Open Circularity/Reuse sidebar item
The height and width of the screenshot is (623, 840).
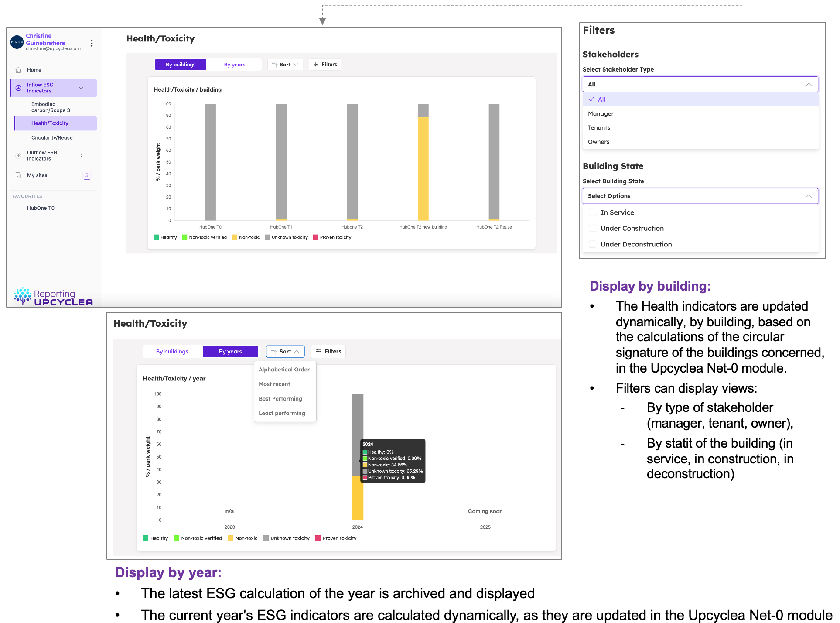[52, 138]
